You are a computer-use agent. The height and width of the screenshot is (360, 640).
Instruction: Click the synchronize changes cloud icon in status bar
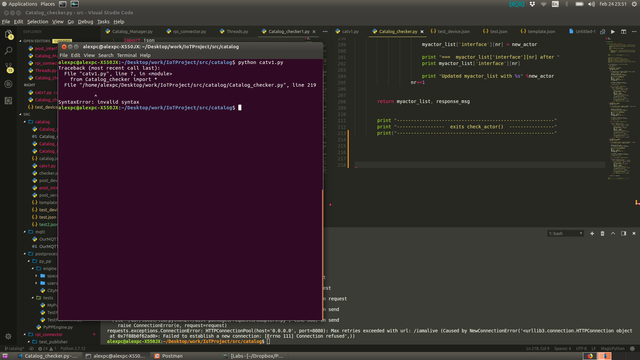point(31,349)
